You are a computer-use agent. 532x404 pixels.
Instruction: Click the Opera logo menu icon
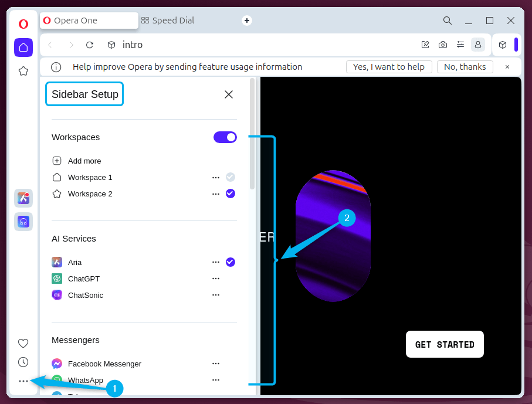coord(23,24)
